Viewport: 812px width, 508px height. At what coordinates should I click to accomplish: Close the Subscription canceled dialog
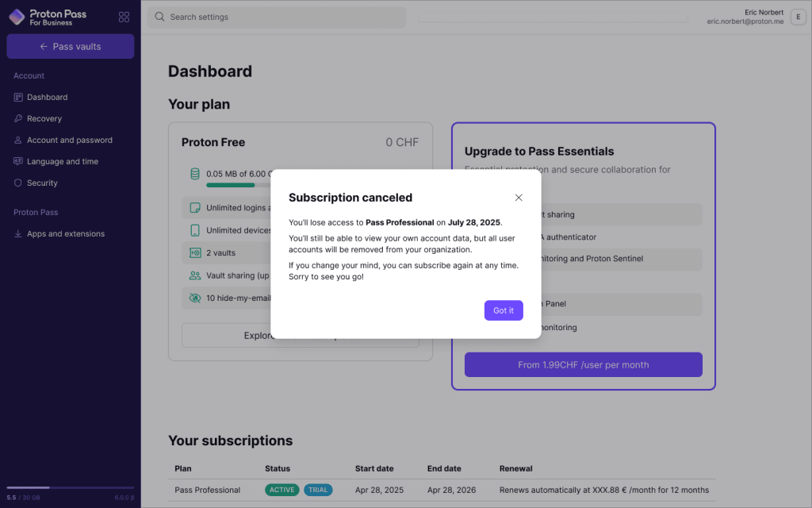click(x=519, y=198)
